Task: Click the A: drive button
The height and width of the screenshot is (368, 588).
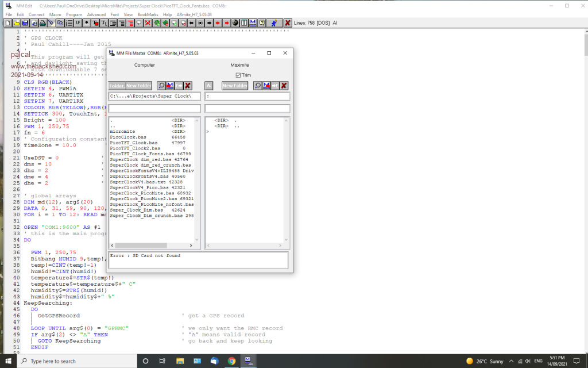Action: pos(209,86)
